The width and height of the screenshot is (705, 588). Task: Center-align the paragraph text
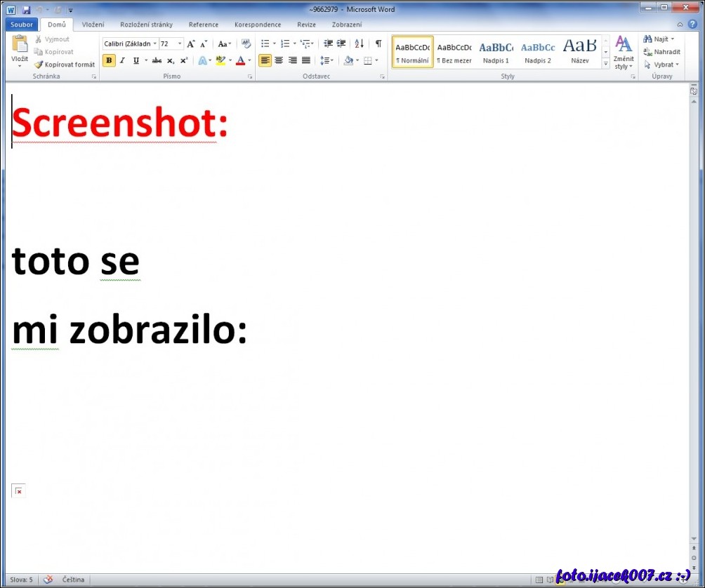(279, 60)
